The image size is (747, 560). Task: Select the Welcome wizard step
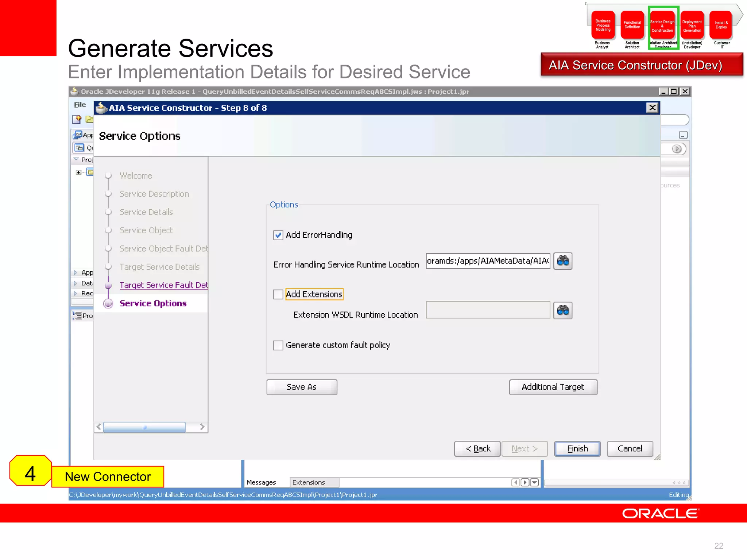coord(136,176)
